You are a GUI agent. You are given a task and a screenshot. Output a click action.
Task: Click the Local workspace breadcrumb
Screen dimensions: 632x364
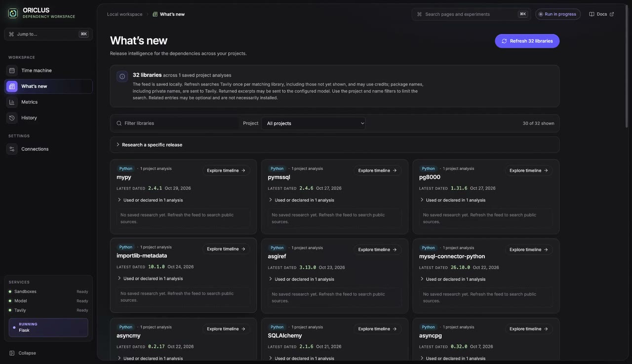[x=124, y=14]
